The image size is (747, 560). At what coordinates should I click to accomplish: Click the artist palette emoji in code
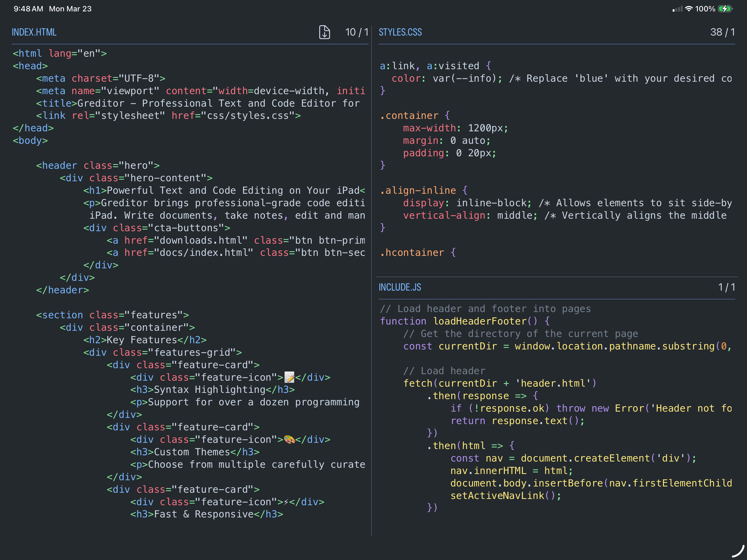(x=289, y=440)
